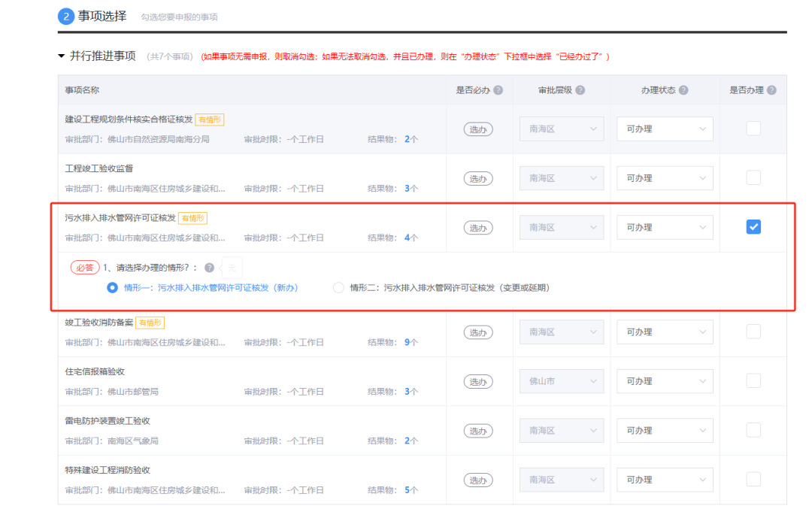
Task: Uncheck 污水排入排水管网许可证核发 checkbox
Action: (x=753, y=227)
